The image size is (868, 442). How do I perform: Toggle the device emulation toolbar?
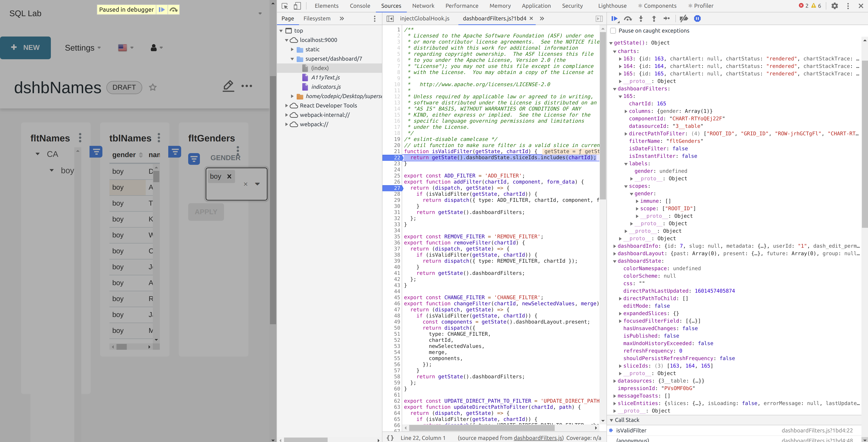(297, 6)
